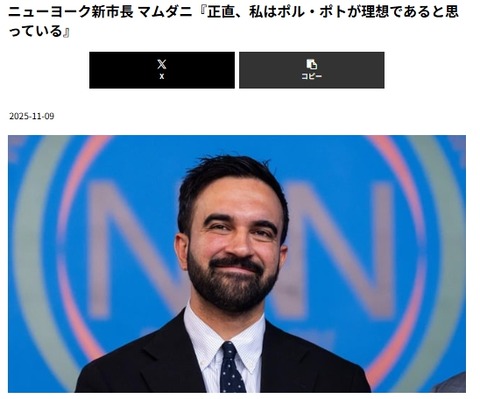The image size is (480, 399).
Task: Click the コピー text label
Action: coord(312,76)
